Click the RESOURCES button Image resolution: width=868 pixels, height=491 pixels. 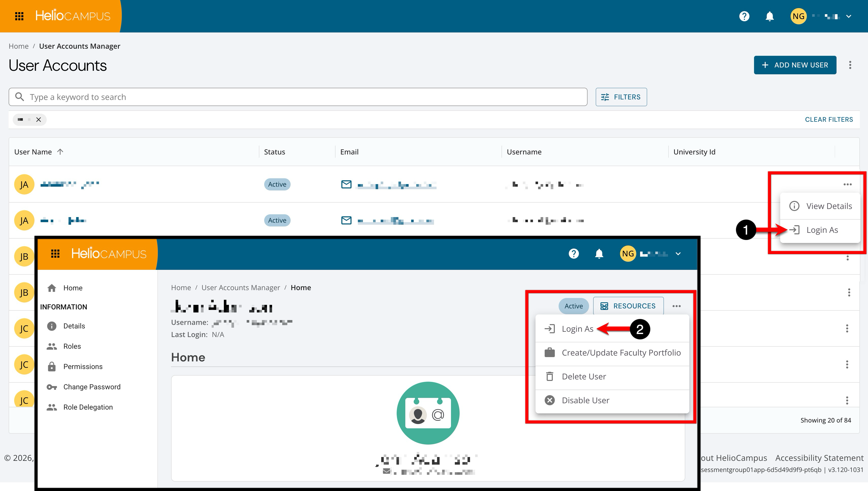coord(628,306)
